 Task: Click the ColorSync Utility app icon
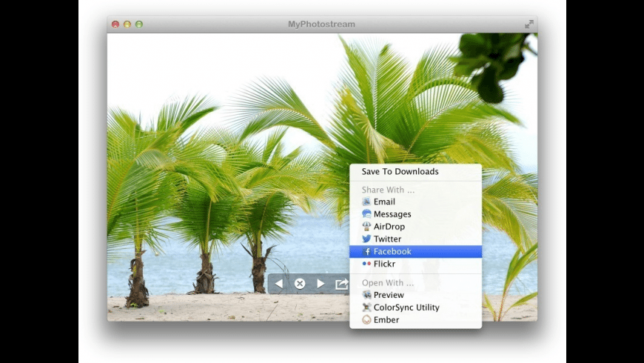(x=366, y=307)
